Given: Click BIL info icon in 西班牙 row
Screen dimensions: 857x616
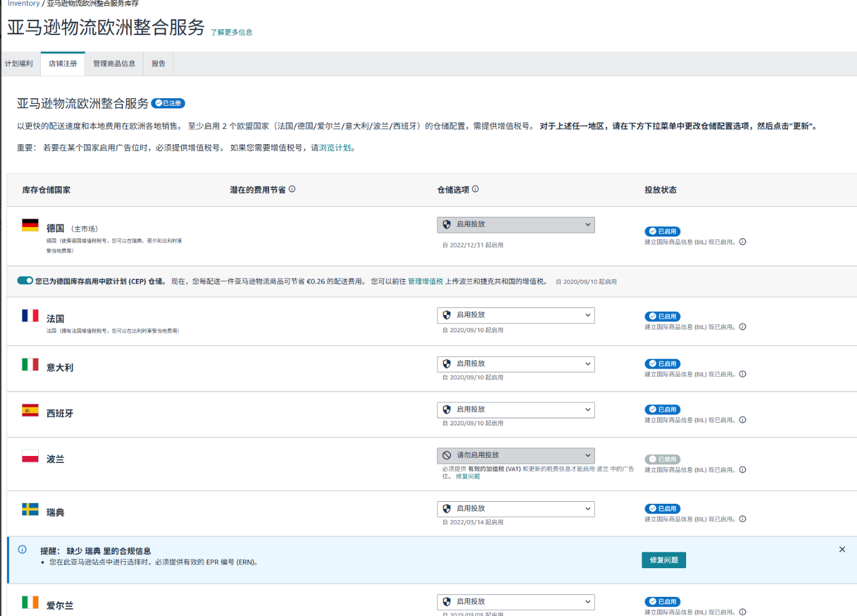Looking at the screenshot, I should point(742,420).
